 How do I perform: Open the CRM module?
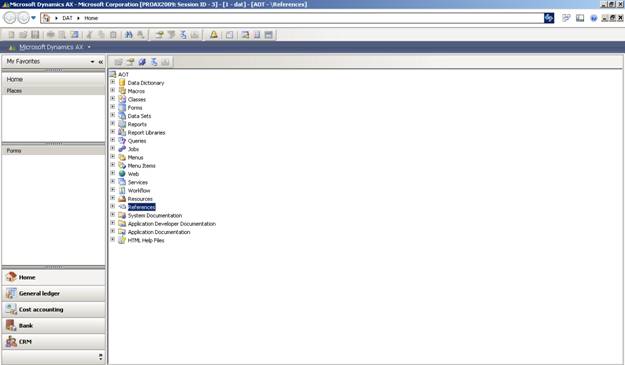click(x=54, y=341)
